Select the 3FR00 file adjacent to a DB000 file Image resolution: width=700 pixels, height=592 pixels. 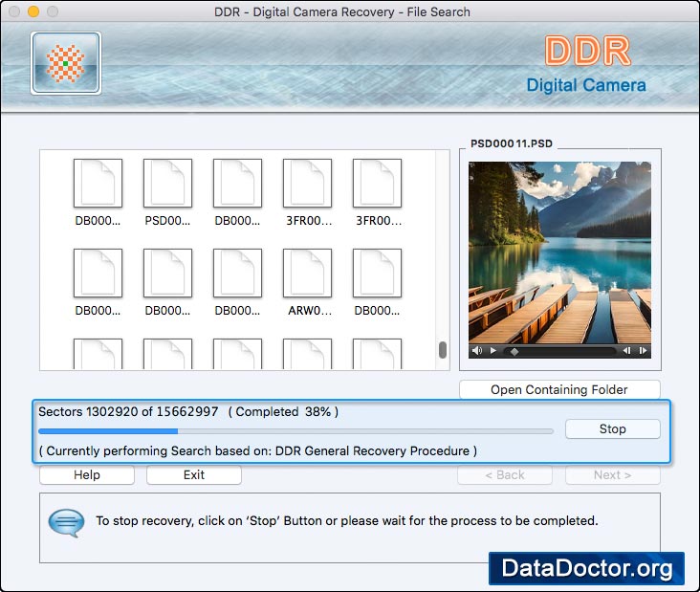[x=307, y=183]
